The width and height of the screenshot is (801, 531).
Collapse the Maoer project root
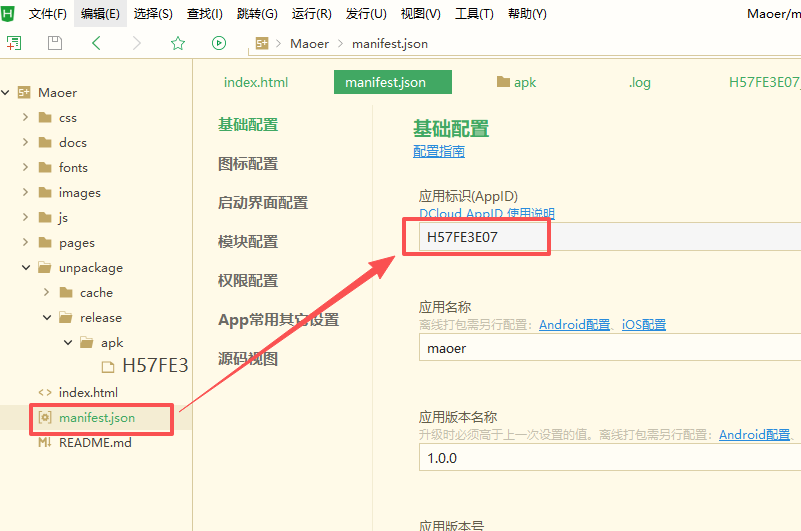click(6, 93)
